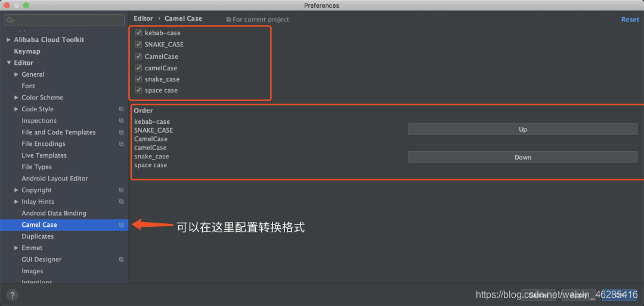Disable the space case checkbox
This screenshot has width=644, height=306.
tap(138, 90)
